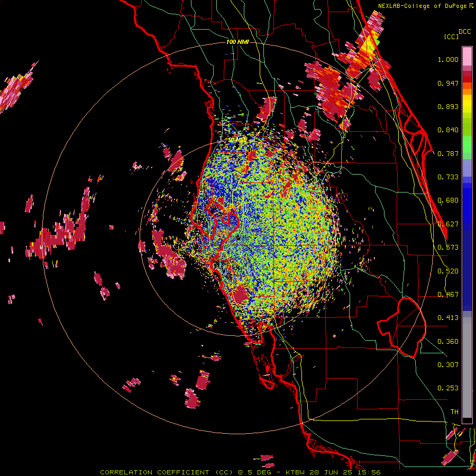This screenshot has width=476, height=476.
Task: Click the DCC product label
Action: [465, 32]
